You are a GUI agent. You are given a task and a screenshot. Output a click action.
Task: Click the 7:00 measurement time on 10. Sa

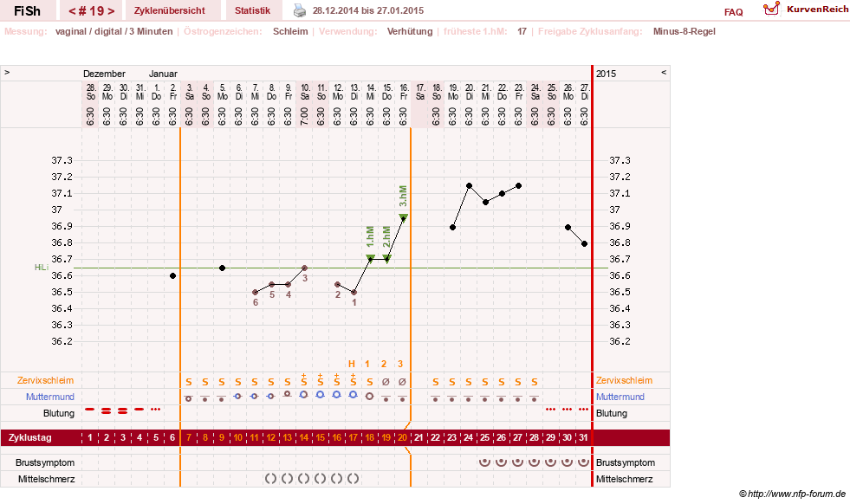pos(305,116)
